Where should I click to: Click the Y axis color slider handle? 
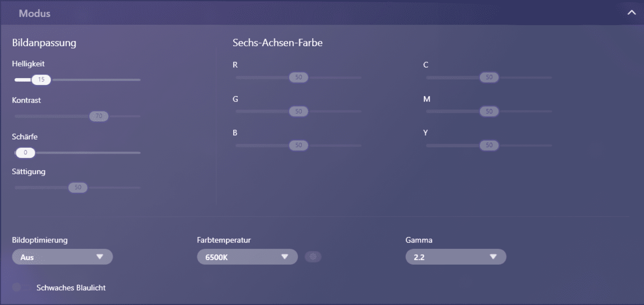(x=489, y=145)
